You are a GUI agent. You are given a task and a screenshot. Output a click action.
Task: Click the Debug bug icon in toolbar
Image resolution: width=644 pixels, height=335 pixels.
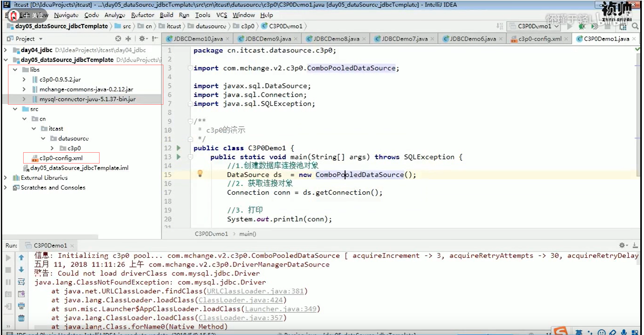pyautogui.click(x=582, y=26)
